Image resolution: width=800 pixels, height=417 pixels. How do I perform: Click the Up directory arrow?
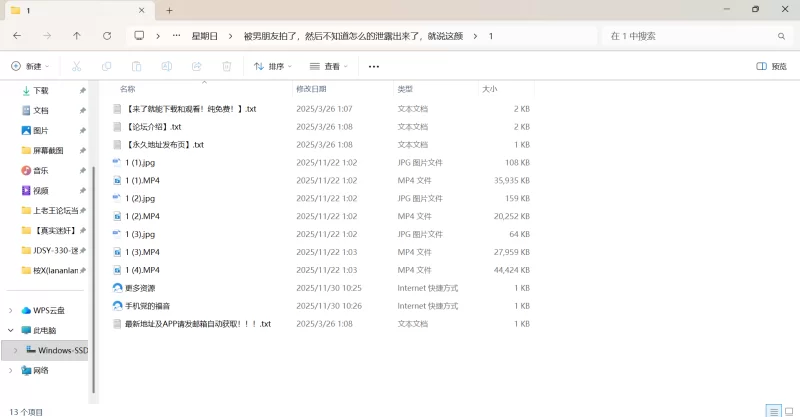(x=77, y=35)
